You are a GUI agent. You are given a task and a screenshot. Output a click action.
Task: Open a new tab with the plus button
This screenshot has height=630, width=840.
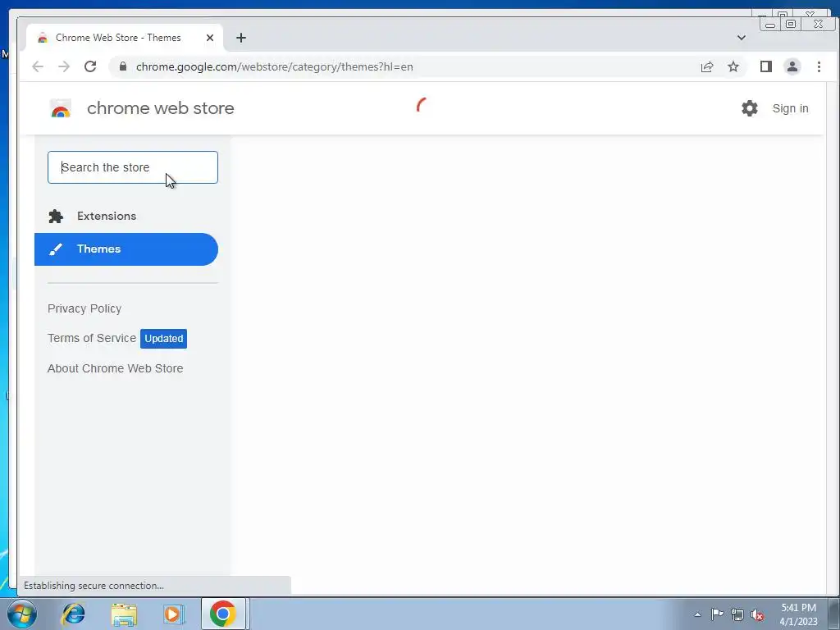tap(241, 38)
